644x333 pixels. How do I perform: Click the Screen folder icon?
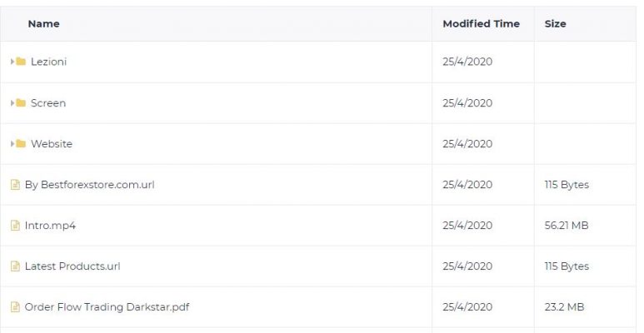[21, 102]
